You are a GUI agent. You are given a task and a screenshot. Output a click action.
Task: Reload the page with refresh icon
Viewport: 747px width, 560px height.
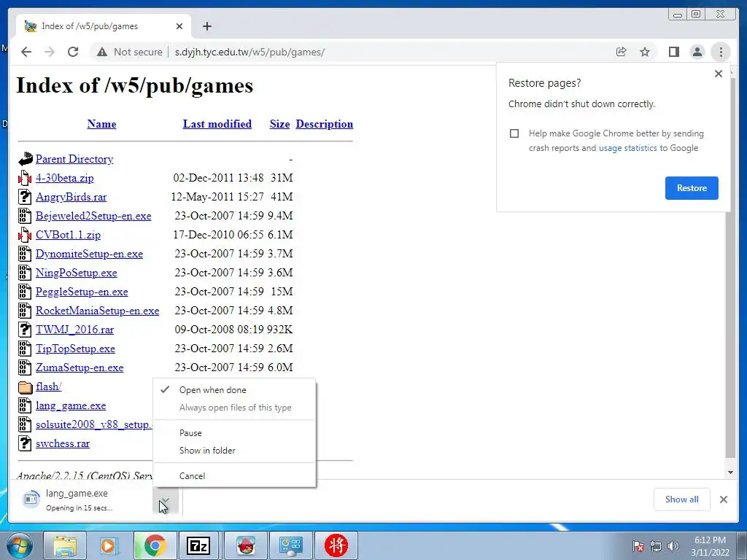point(73,52)
